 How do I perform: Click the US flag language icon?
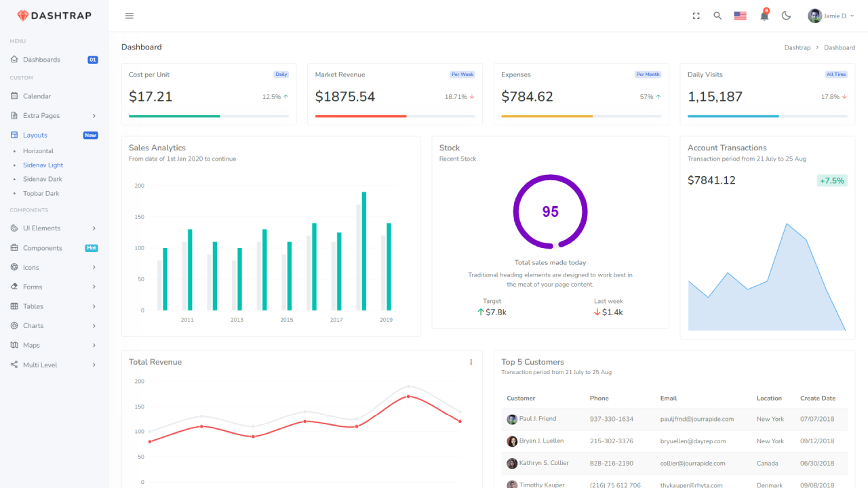pyautogui.click(x=740, y=16)
